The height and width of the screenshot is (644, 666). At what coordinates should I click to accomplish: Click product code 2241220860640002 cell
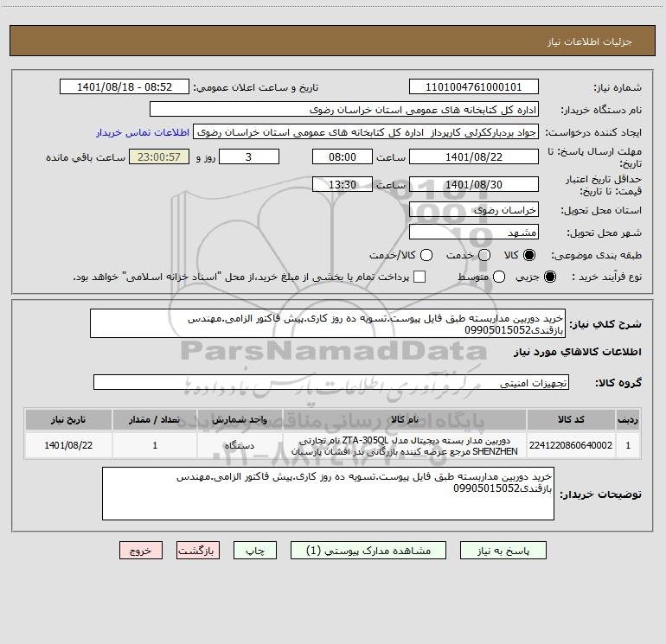[571, 445]
